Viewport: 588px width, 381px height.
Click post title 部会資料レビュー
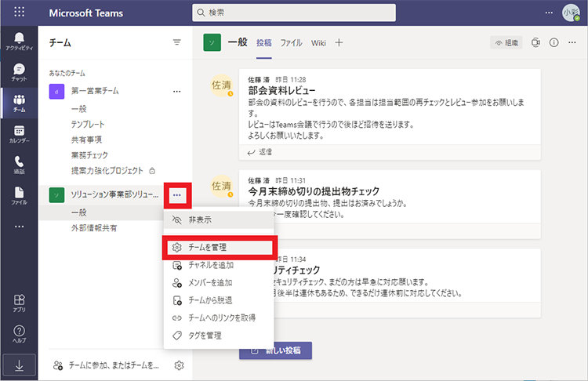[281, 90]
